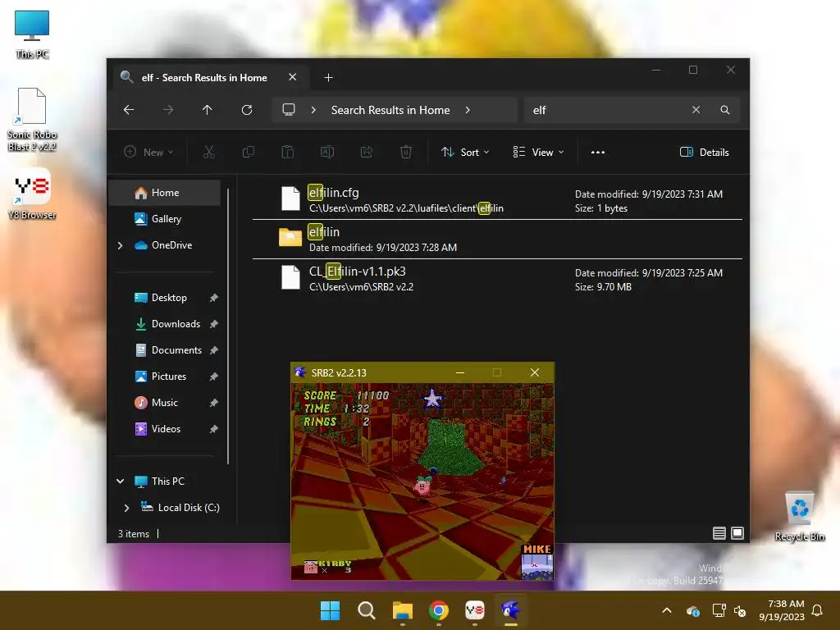The height and width of the screenshot is (630, 840).
Task: Select CL_Elfilin-v1.1.pk3 file
Action: point(497,278)
